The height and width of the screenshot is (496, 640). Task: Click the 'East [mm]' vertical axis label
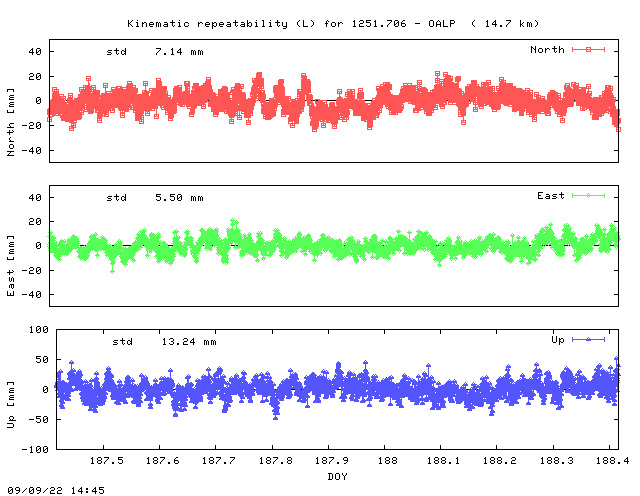(11, 266)
